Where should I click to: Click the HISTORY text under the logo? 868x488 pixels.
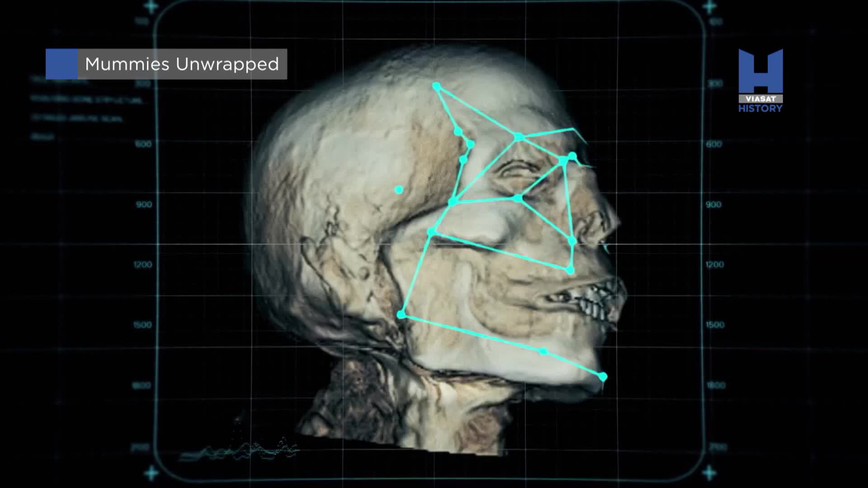tap(760, 108)
